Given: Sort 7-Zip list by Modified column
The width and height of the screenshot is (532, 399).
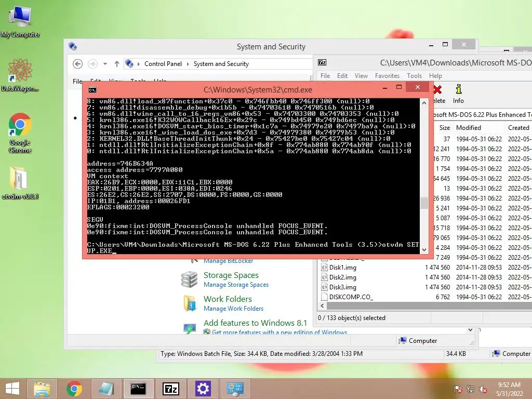Looking at the screenshot, I should [468, 128].
